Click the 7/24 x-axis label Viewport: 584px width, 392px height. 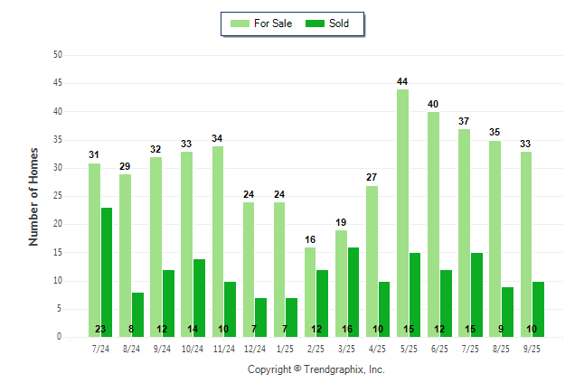tap(100, 347)
